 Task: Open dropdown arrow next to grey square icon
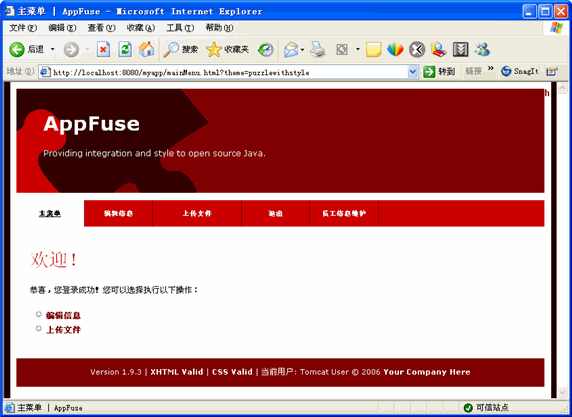(x=358, y=49)
